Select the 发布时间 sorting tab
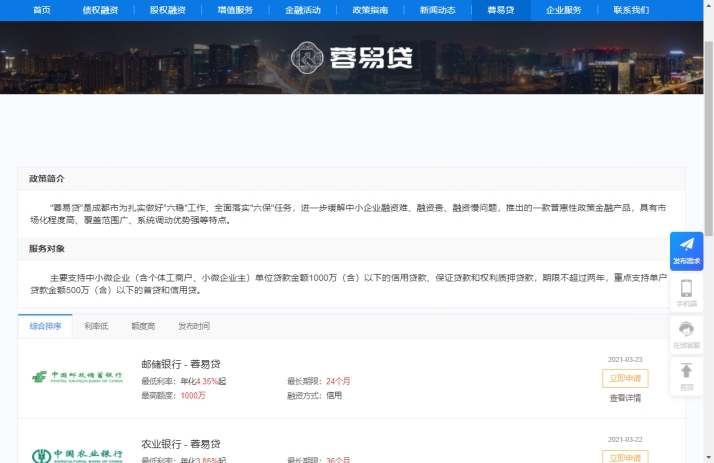Screen dimensions: 714x463 click(x=194, y=326)
